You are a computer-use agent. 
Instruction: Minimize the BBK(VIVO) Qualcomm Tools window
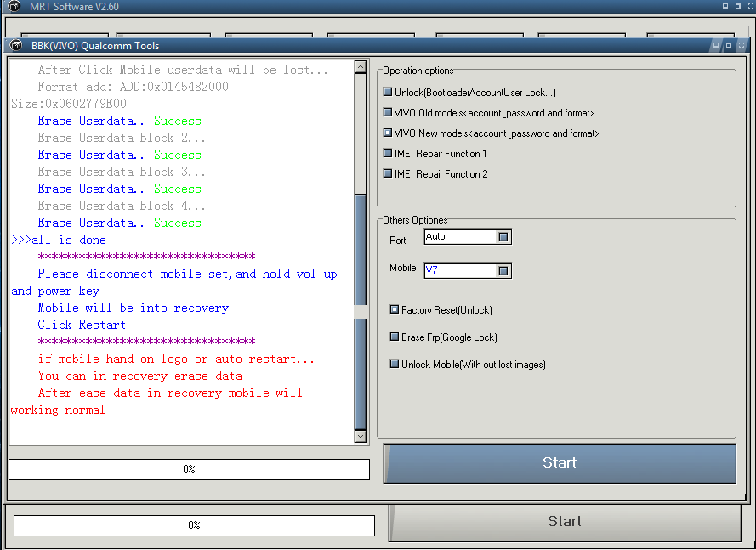pyautogui.click(x=716, y=45)
